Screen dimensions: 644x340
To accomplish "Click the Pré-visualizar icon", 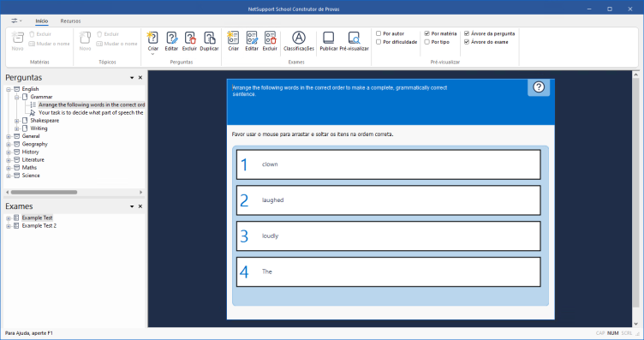I will 354,38.
